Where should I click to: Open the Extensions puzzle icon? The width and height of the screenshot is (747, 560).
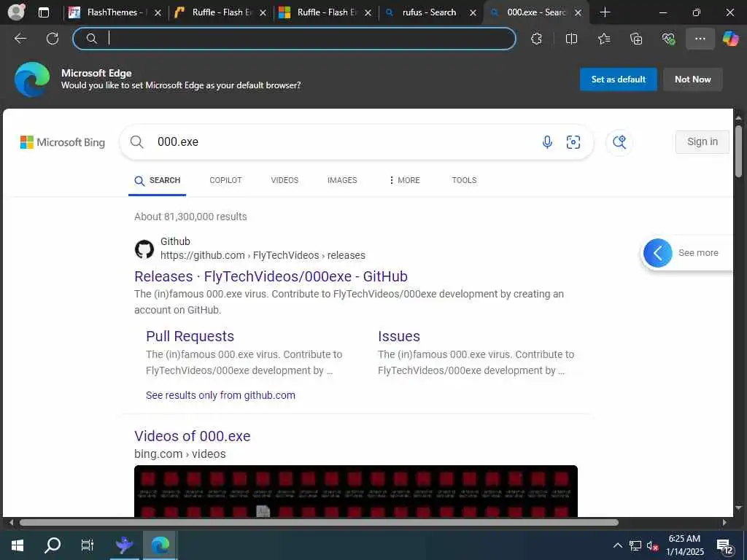536,39
